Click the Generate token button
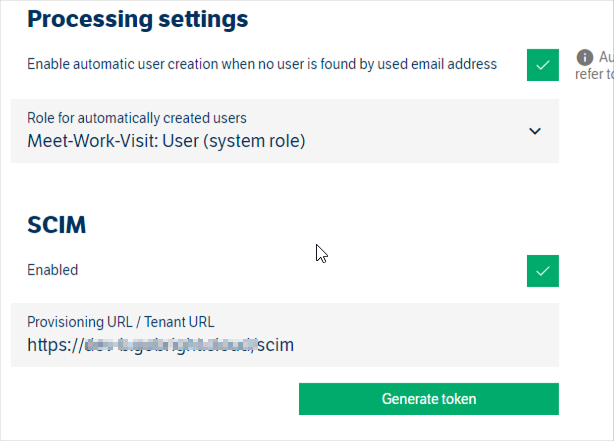This screenshot has height=441, width=614. coord(429,399)
